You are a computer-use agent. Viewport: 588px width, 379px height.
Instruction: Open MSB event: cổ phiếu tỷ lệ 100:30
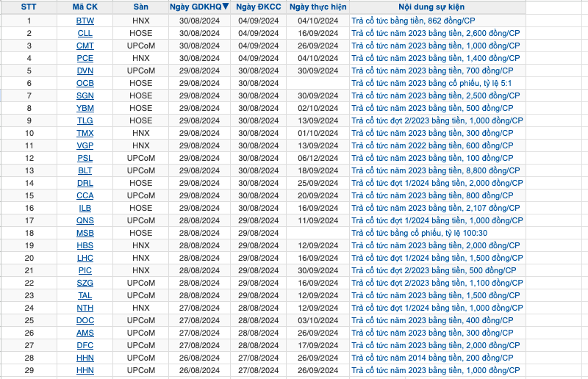click(x=419, y=233)
